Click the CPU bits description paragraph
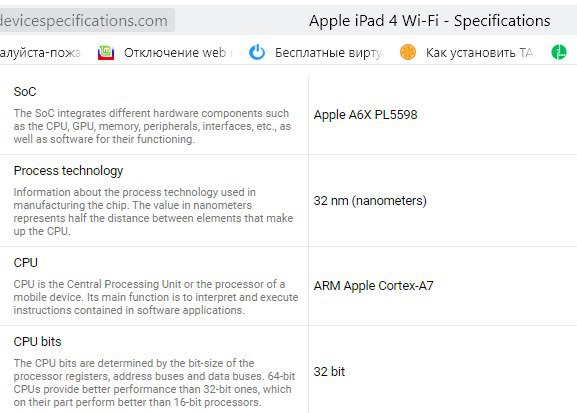 [x=155, y=383]
